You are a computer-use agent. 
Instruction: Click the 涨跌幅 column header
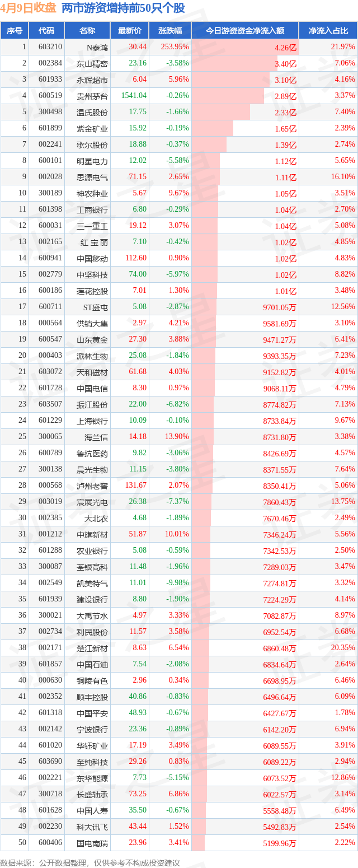(171, 31)
